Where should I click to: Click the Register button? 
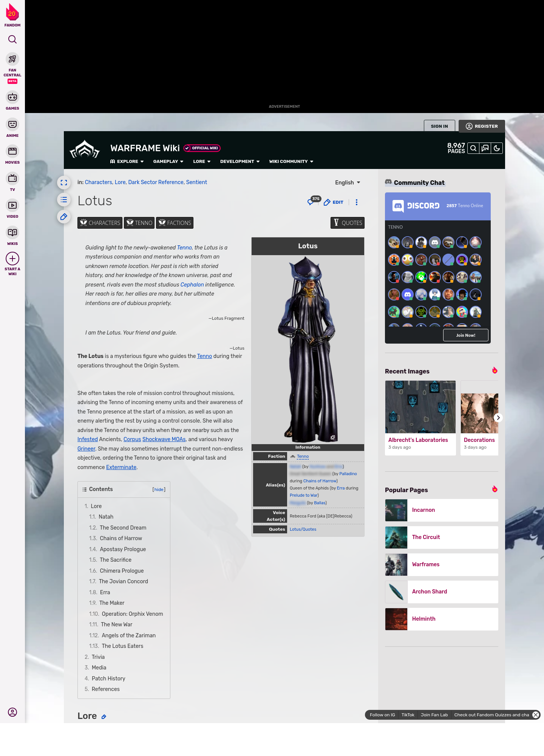click(482, 126)
